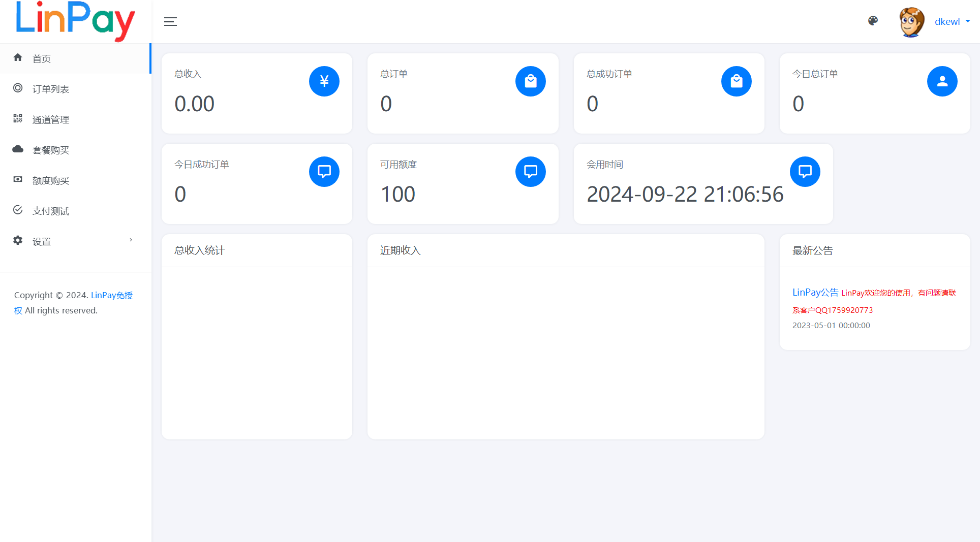Open 通道管理 from the sidebar
Image resolution: width=980 pixels, height=542 pixels.
coord(51,119)
